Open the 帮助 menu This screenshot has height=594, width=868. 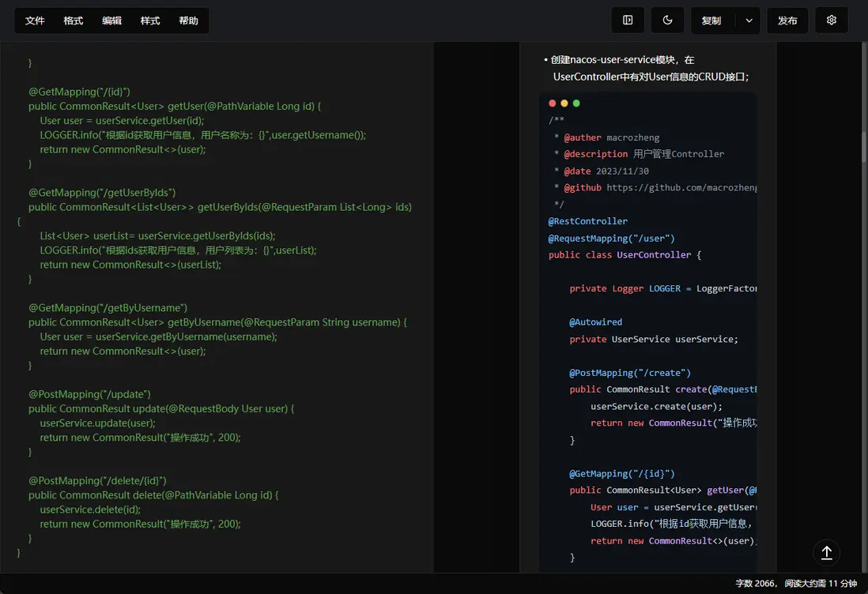pyautogui.click(x=188, y=21)
